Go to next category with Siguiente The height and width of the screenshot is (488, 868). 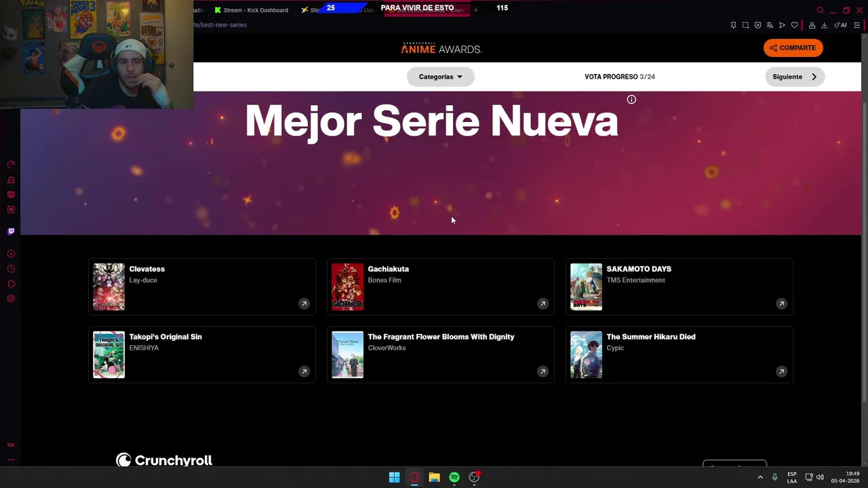click(x=795, y=77)
